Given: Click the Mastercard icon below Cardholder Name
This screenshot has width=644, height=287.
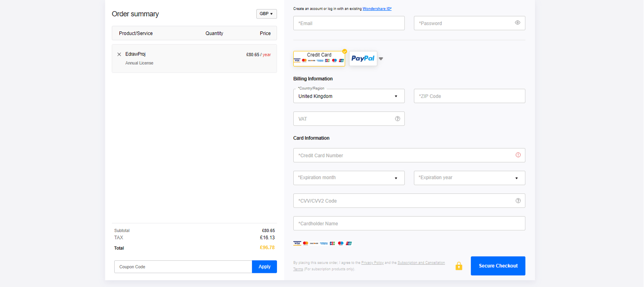Looking at the screenshot, I should [305, 243].
